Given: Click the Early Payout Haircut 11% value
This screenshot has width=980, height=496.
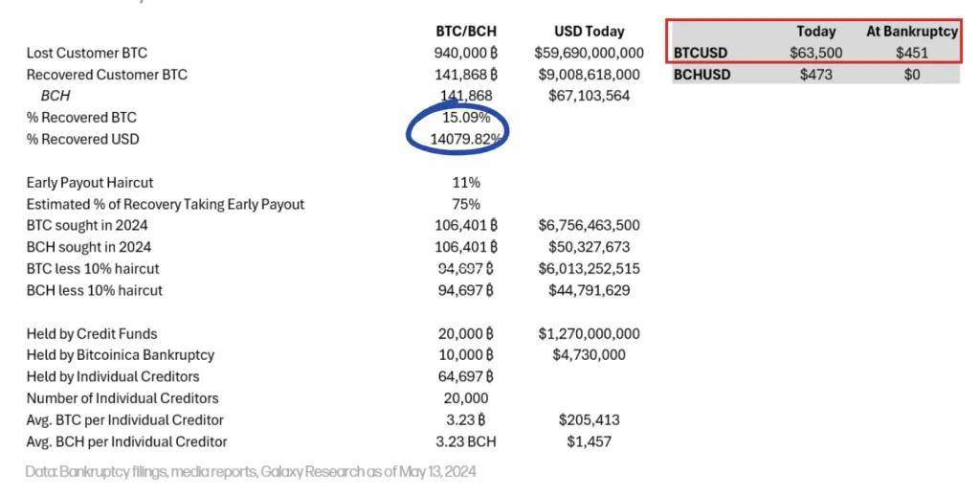Looking at the screenshot, I should pyautogui.click(x=466, y=182).
